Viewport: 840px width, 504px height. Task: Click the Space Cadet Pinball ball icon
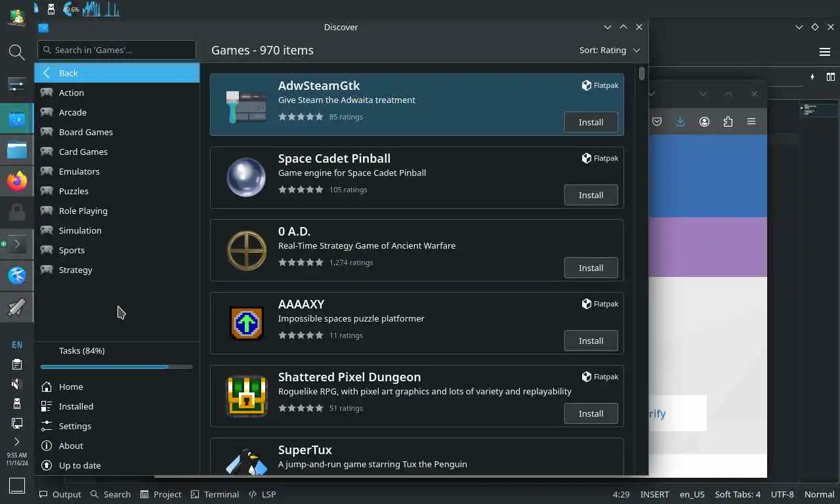[246, 177]
